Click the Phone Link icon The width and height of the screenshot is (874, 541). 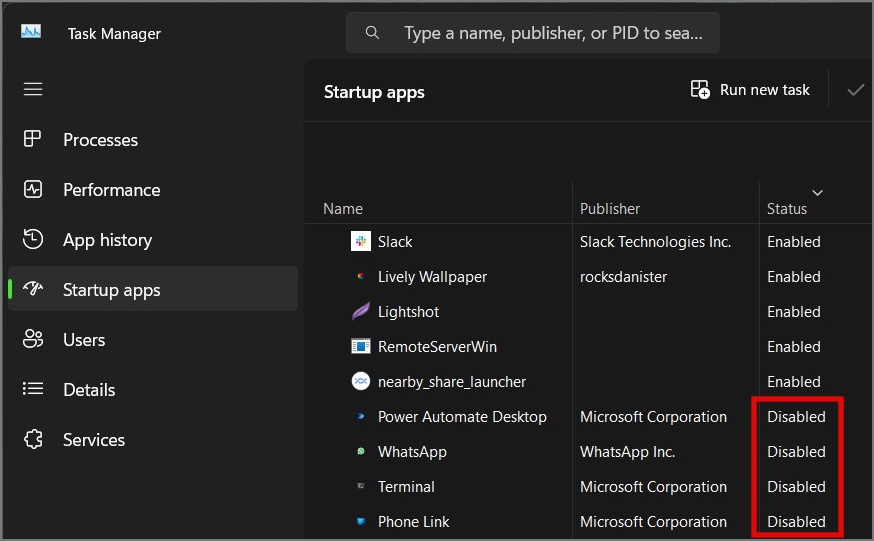(x=361, y=521)
